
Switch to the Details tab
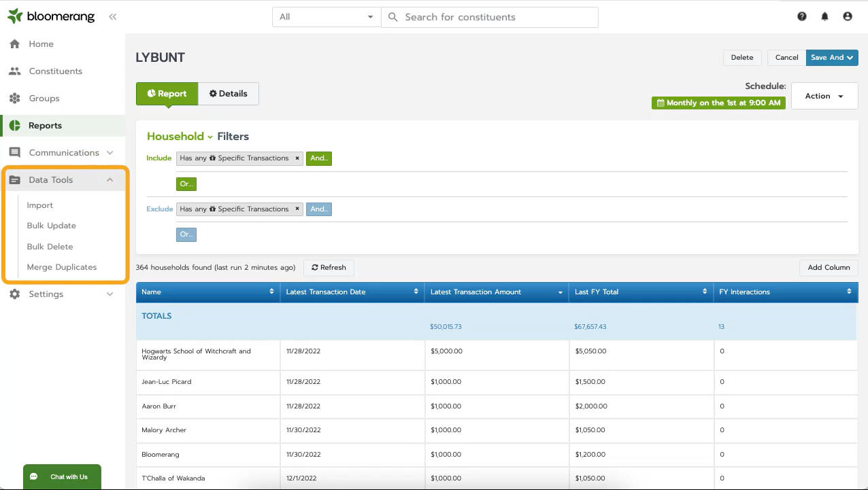click(229, 94)
